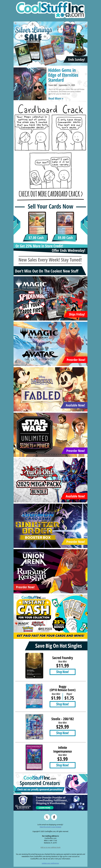This screenshot has height=868, width=101.
Task: Click the Silver Linings Sale banner
Action: (50, 42)
